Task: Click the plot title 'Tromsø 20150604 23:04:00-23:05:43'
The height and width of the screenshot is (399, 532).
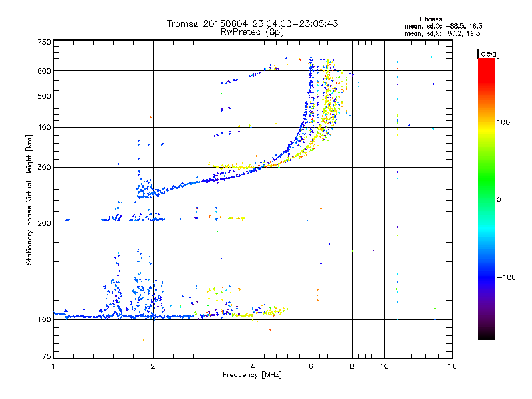Action: pyautogui.click(x=252, y=23)
